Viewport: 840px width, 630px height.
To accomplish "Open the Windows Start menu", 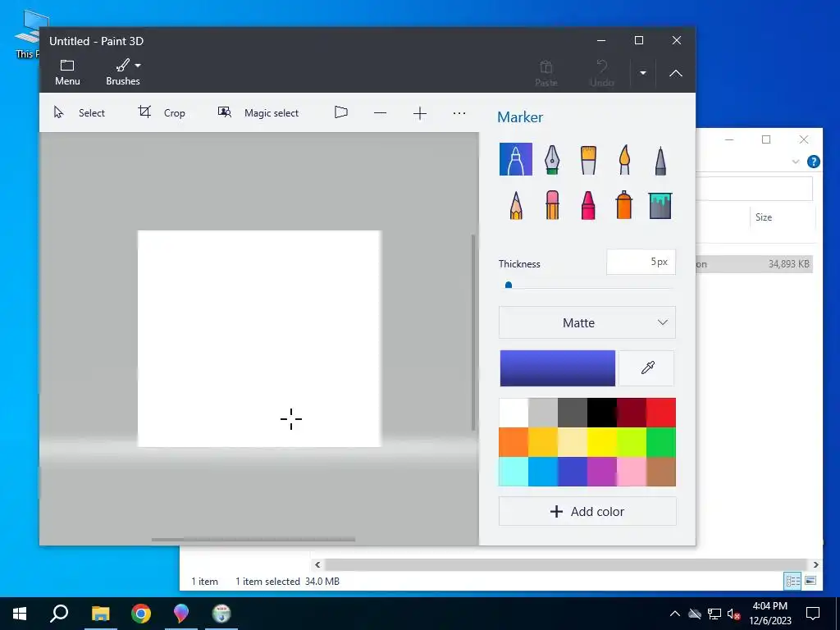I will pos(20,614).
